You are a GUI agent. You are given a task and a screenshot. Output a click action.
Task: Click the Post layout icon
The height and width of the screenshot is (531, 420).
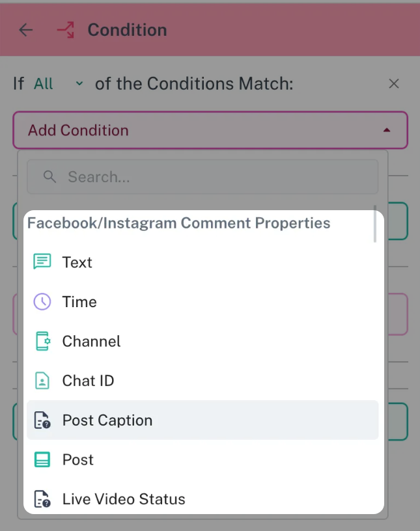tap(42, 460)
